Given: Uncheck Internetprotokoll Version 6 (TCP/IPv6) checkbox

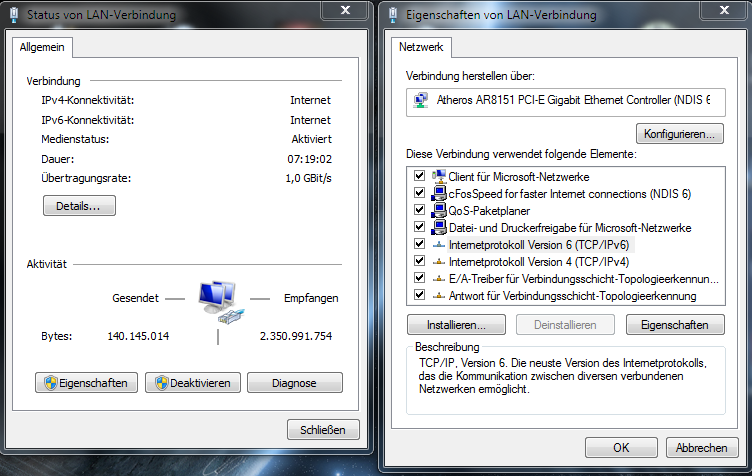Looking at the screenshot, I should pyautogui.click(x=420, y=244).
